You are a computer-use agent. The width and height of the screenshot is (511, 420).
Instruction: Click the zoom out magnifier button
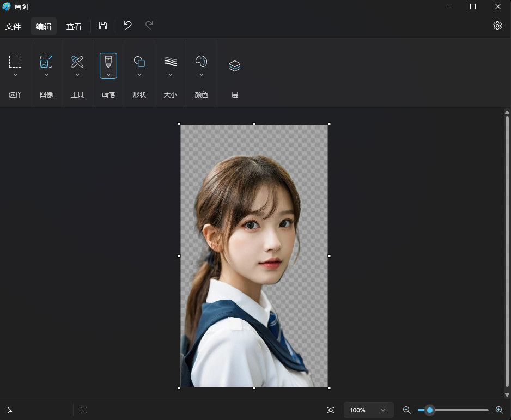[406, 410]
